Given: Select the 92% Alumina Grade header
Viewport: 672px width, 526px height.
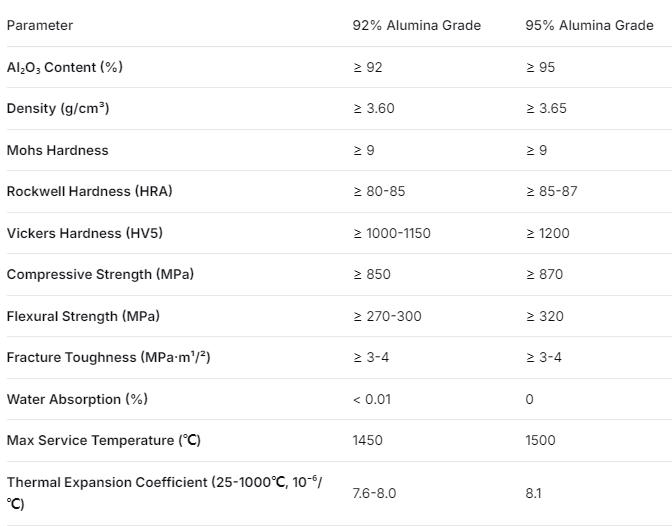Looking at the screenshot, I should [417, 25].
